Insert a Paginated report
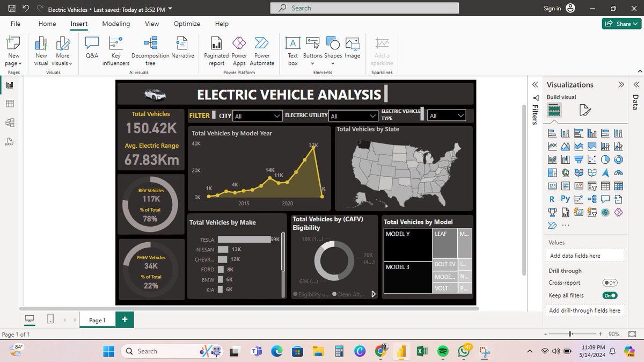 pyautogui.click(x=216, y=51)
